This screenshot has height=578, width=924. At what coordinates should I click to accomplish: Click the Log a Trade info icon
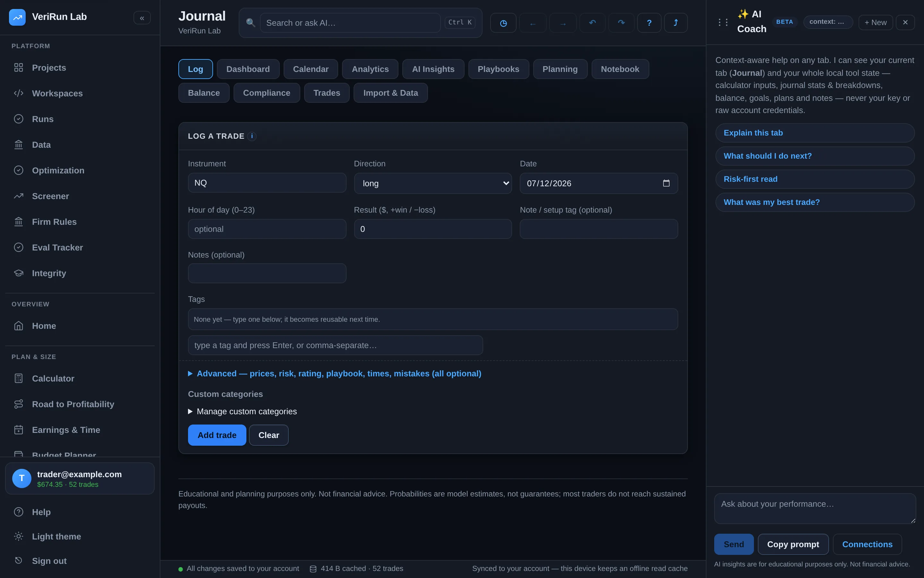tap(252, 136)
